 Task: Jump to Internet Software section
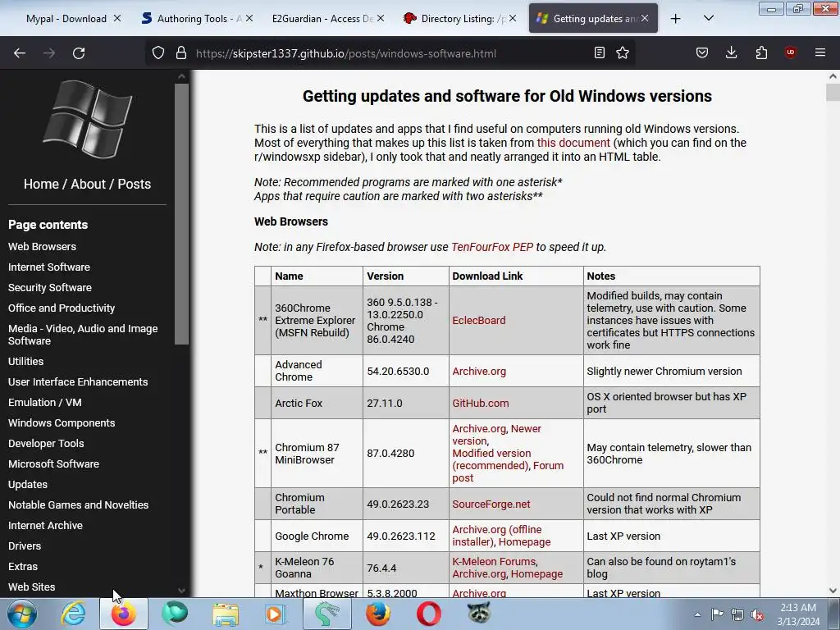tap(48, 267)
